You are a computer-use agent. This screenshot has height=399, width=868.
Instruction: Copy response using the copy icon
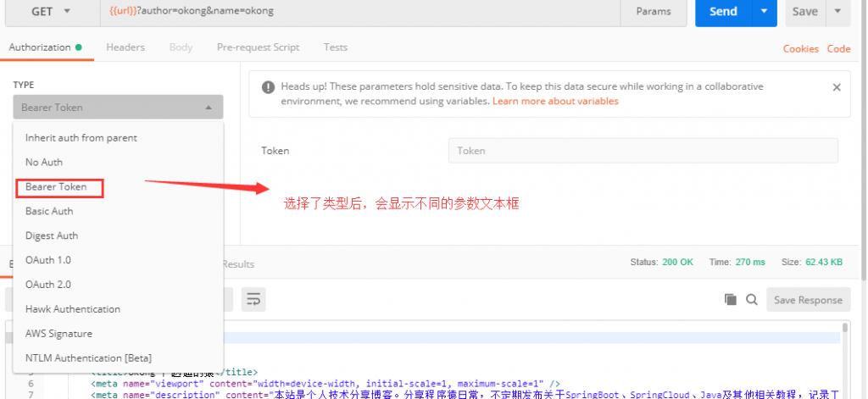(730, 299)
